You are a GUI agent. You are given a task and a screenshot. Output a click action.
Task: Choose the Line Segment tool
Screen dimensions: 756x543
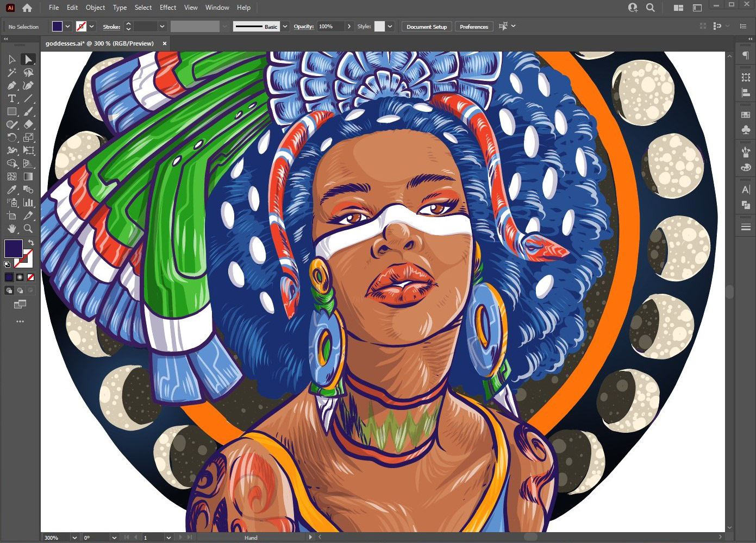(x=28, y=98)
